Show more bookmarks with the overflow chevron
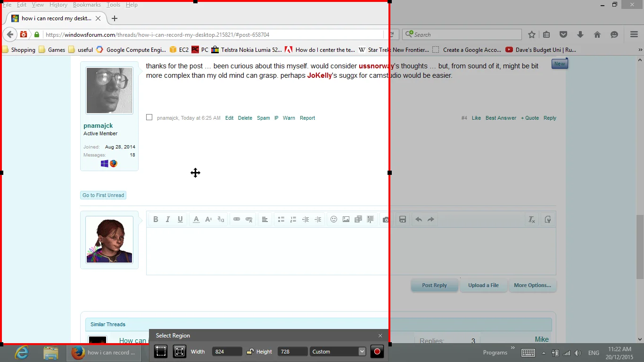The image size is (644, 362). [640, 49]
